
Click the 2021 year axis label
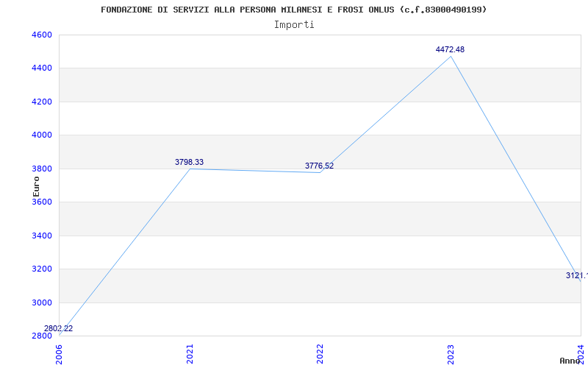(190, 354)
